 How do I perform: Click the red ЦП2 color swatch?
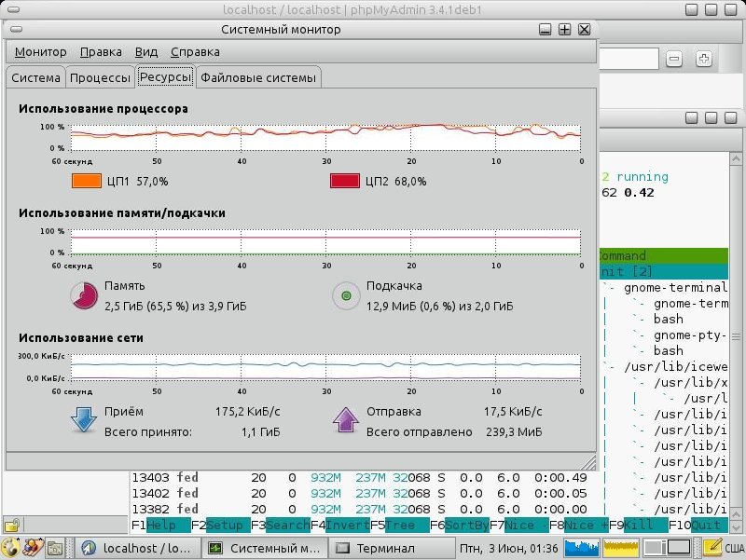pyautogui.click(x=345, y=181)
